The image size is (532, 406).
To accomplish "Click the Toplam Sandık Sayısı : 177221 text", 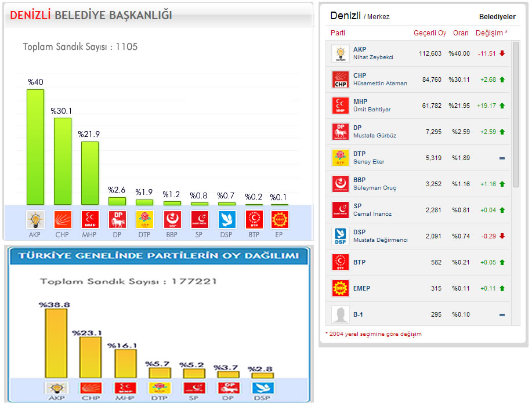I will pyautogui.click(x=128, y=281).
